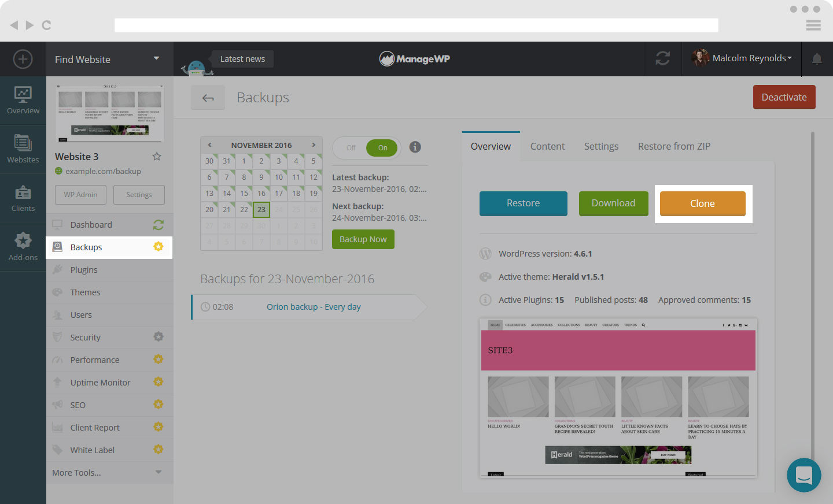The height and width of the screenshot is (504, 833).
Task: Click the add website plus icon
Action: coord(23,59)
